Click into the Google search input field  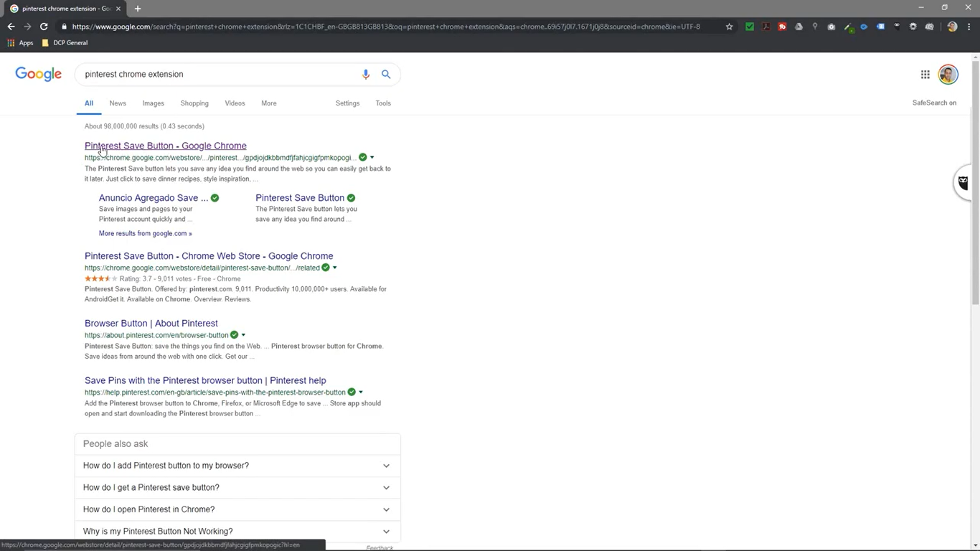tap(215, 75)
